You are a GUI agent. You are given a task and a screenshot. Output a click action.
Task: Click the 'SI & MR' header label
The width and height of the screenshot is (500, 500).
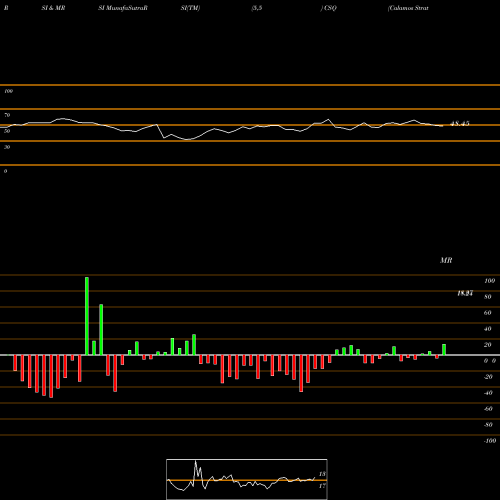(x=53, y=8)
